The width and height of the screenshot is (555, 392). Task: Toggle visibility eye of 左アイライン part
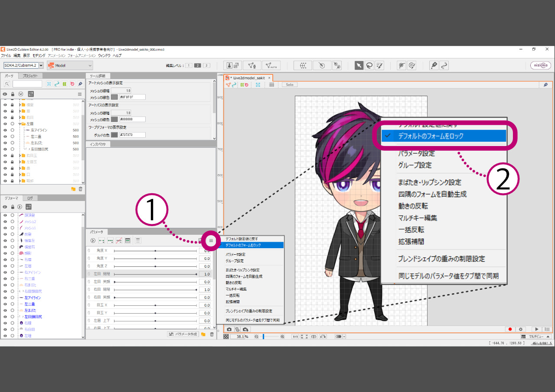(5, 130)
